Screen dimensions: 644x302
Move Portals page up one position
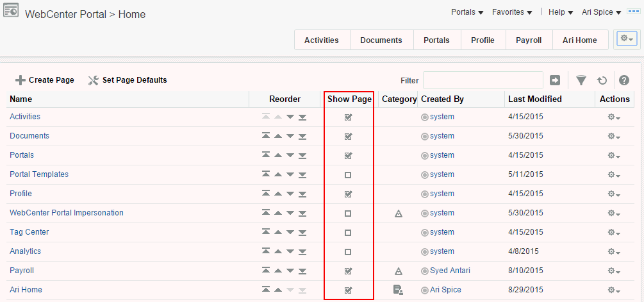tap(278, 155)
